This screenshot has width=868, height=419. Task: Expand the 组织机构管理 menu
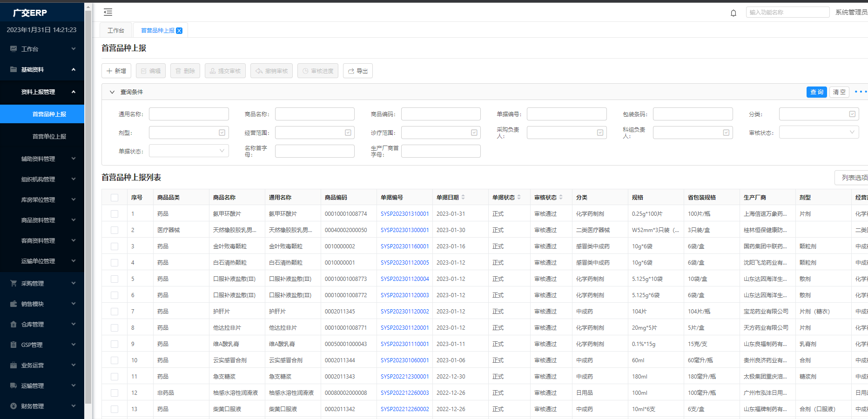pos(42,179)
